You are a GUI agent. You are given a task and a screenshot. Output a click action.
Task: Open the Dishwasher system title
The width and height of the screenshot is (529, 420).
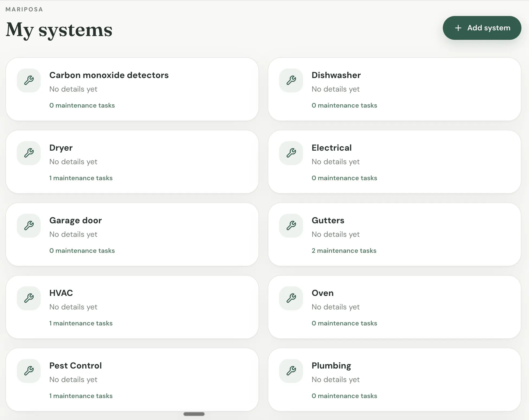[336, 75]
